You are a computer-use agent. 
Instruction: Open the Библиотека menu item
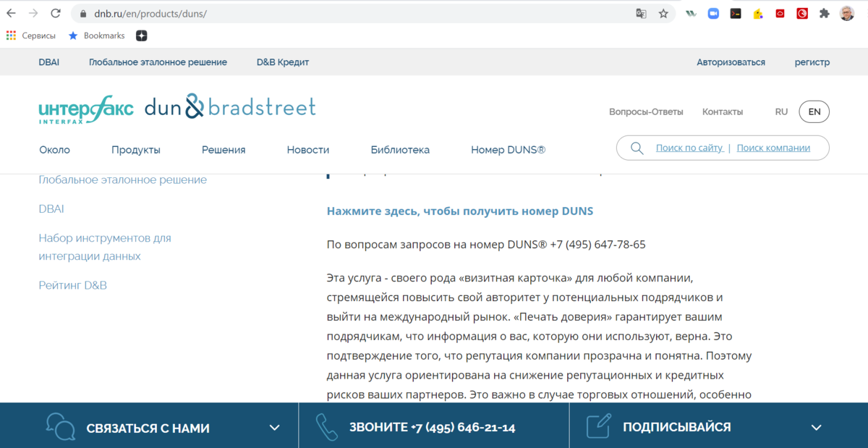tap(400, 150)
